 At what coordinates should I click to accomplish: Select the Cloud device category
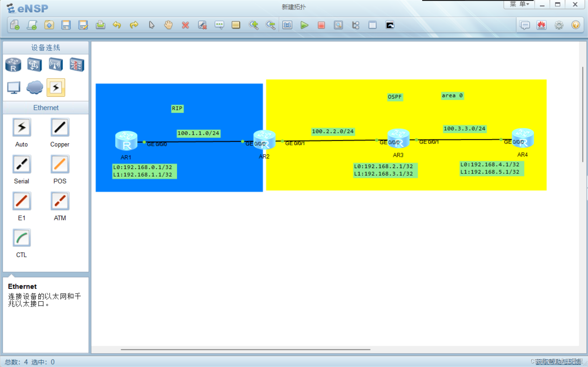click(x=35, y=88)
